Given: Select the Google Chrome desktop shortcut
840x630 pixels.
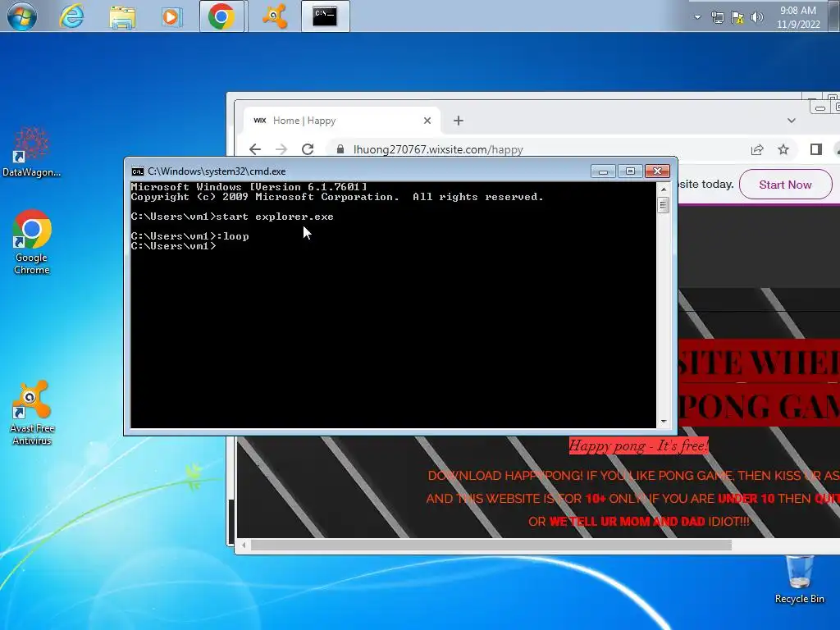Looking at the screenshot, I should [32, 242].
